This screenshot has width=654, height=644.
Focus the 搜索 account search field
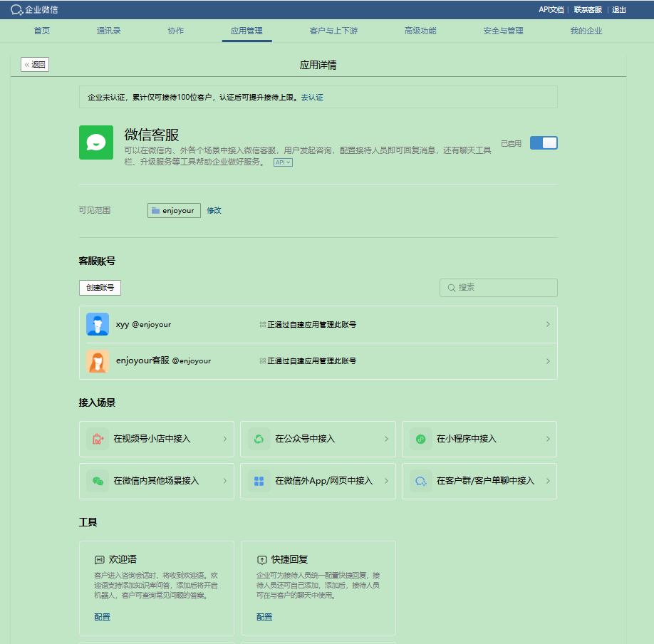pos(499,287)
